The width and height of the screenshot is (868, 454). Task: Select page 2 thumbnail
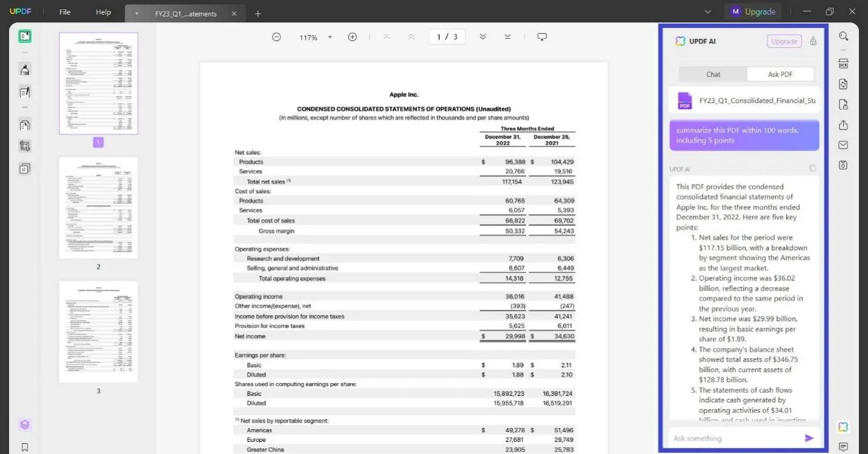[98, 208]
